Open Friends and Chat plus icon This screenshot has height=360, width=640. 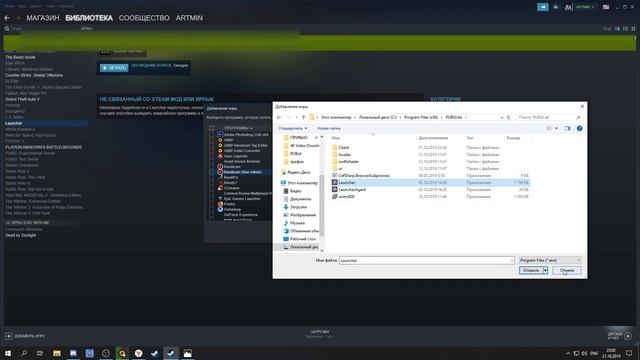pos(628,336)
